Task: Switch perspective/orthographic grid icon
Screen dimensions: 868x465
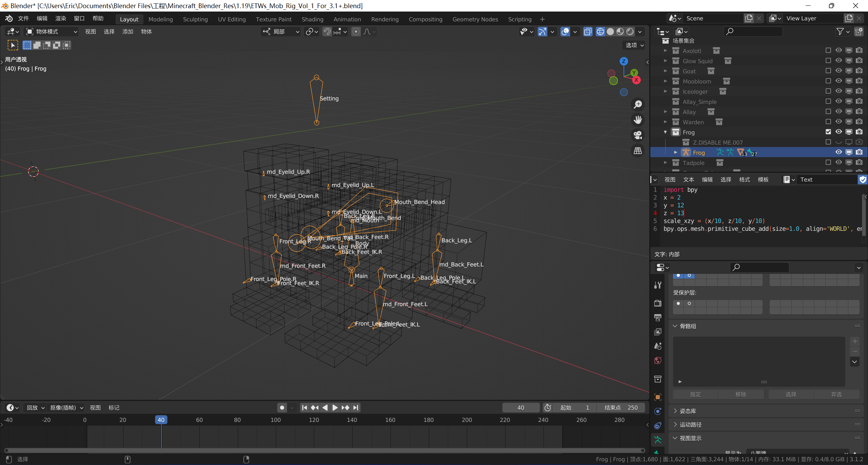Action: pyautogui.click(x=638, y=150)
